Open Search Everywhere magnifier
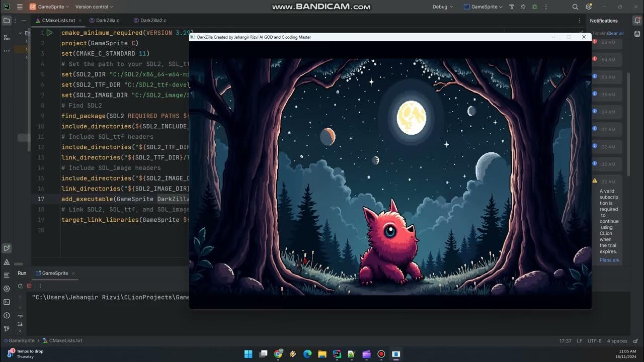The width and height of the screenshot is (644, 362). (575, 7)
